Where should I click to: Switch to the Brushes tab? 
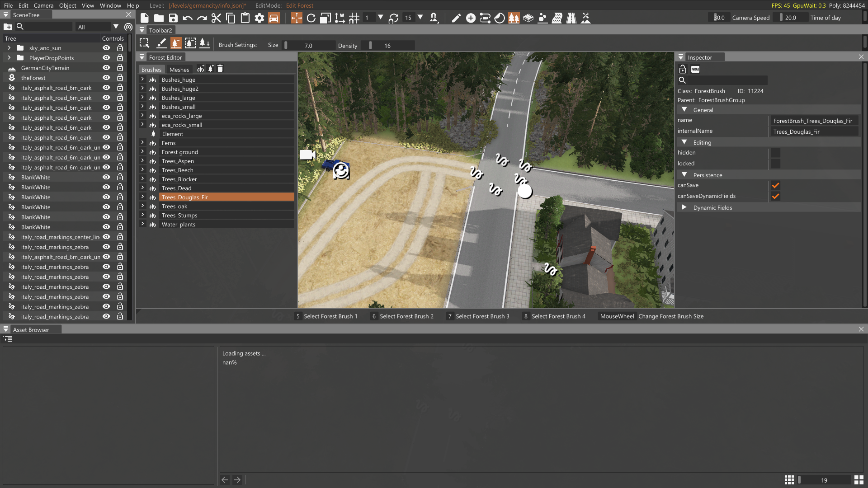pos(151,70)
